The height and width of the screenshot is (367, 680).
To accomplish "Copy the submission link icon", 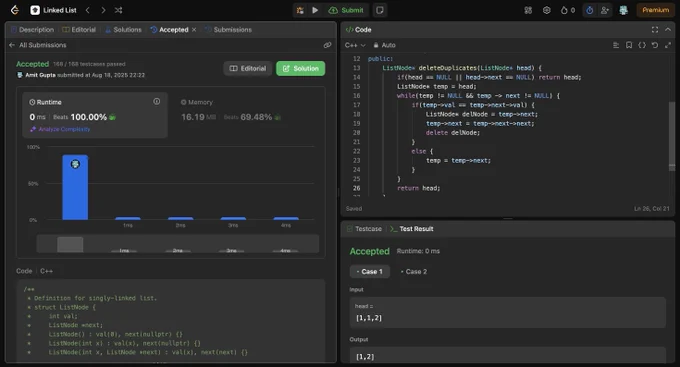I will 327,45.
